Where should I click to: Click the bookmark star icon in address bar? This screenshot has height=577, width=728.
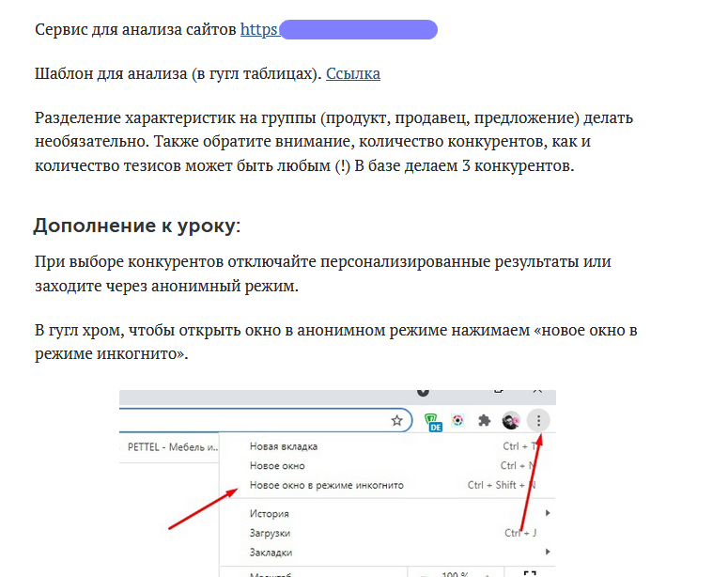[397, 420]
